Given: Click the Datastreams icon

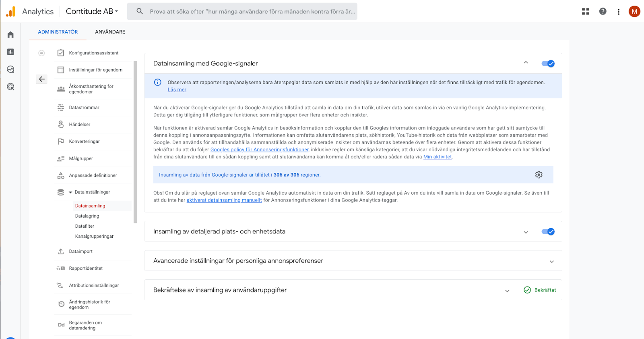Looking at the screenshot, I should tap(61, 108).
